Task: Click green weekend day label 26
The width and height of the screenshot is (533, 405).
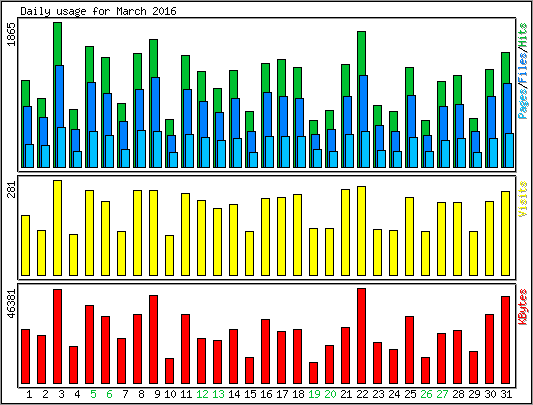Action: pos(426,394)
